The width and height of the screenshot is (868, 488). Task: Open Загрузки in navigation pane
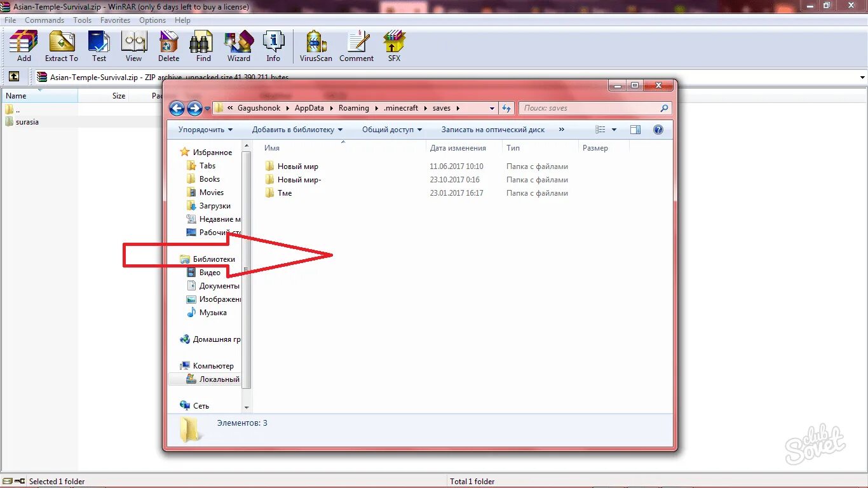point(209,206)
